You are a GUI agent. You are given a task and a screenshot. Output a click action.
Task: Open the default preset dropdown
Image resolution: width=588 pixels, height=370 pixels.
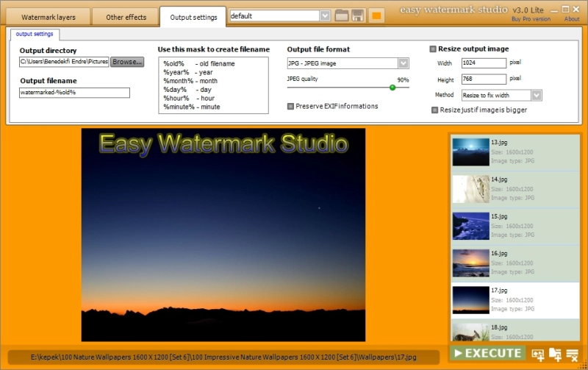(325, 16)
